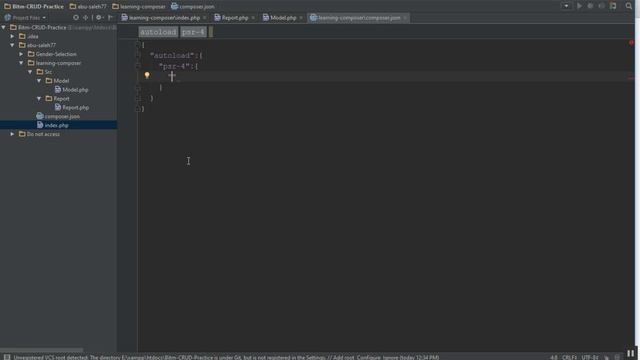Collapse the Bitm-CRUD-Practice root folder
The width and height of the screenshot is (640, 360).
[x=4, y=27]
